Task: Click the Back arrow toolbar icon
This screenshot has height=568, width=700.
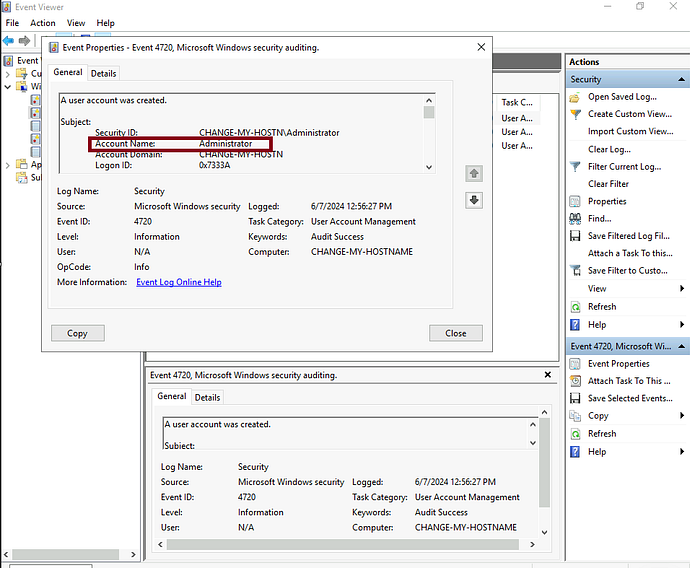Action: (x=8, y=41)
